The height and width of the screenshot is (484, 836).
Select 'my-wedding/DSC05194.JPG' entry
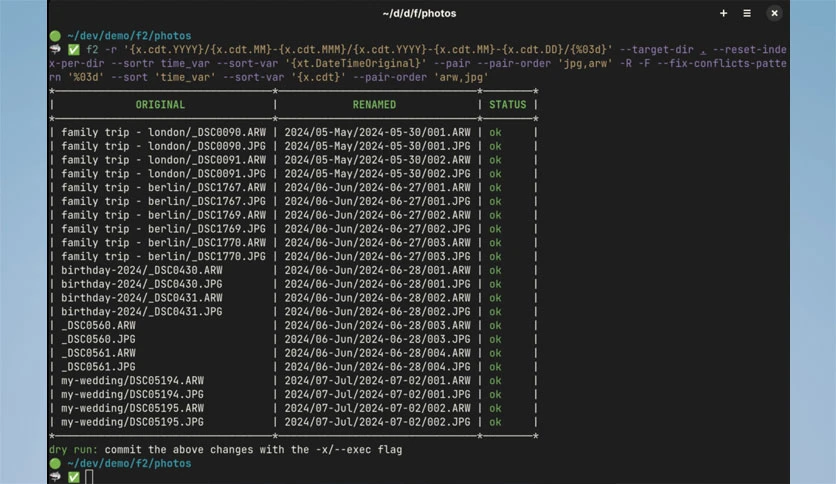tap(132, 394)
